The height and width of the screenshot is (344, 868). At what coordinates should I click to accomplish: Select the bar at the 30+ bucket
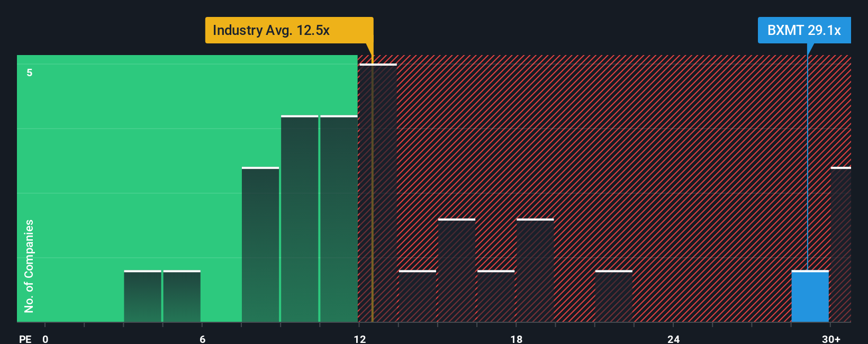840,245
